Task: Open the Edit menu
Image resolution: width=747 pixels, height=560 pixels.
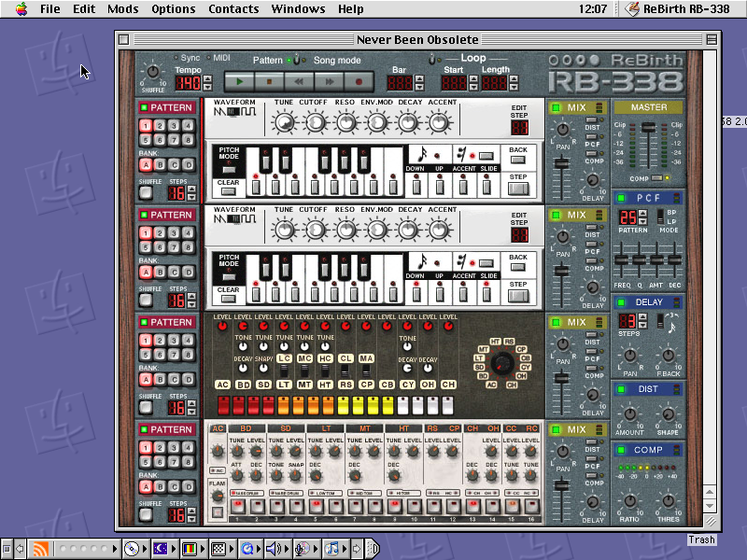Action: [84, 8]
